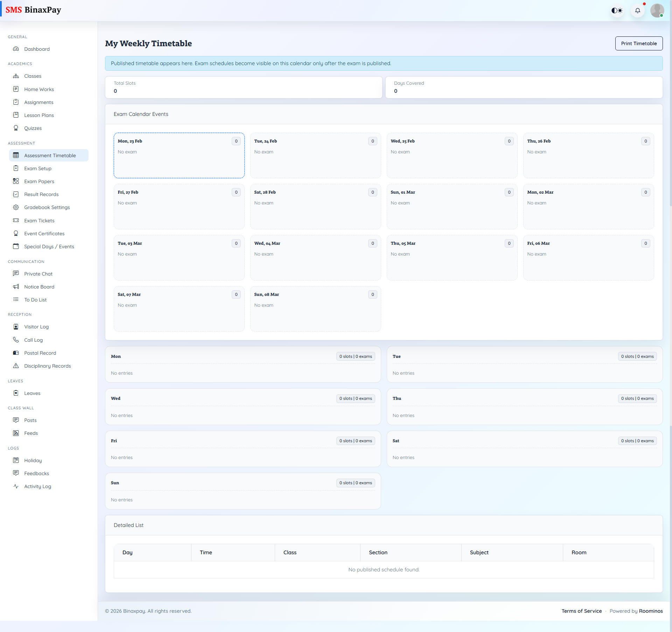Open the Dashboard icon in the sidebar

pyautogui.click(x=16, y=49)
